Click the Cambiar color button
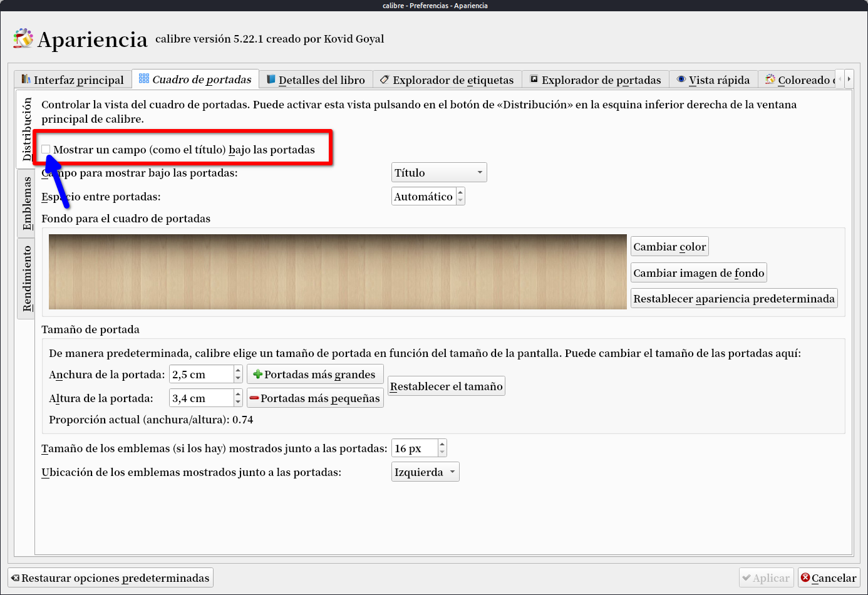The height and width of the screenshot is (595, 868). (x=669, y=247)
